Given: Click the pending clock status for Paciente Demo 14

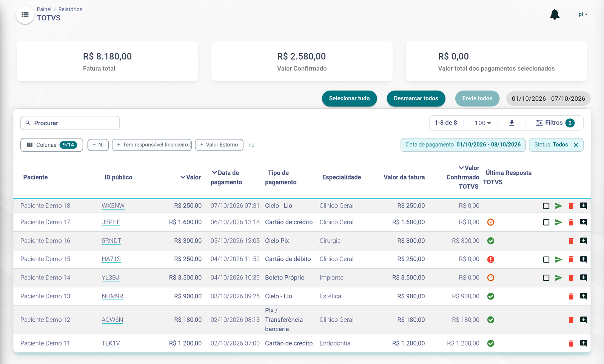Looking at the screenshot, I should click(x=491, y=278).
